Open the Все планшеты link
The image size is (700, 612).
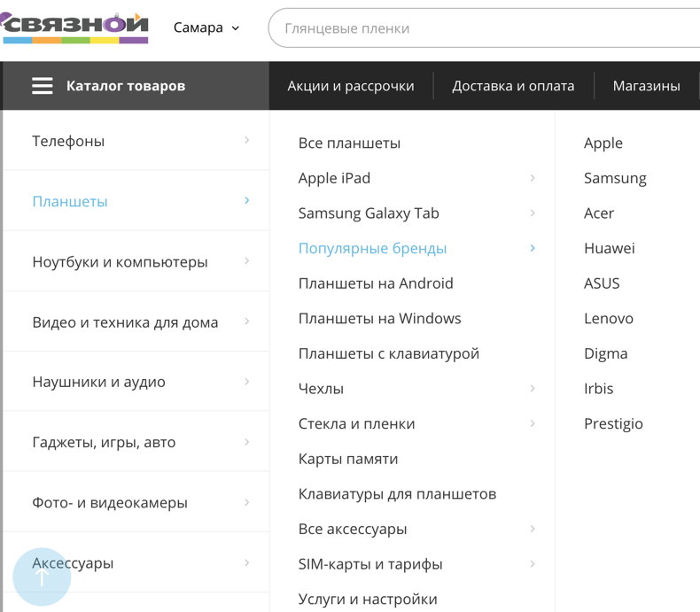tap(349, 143)
